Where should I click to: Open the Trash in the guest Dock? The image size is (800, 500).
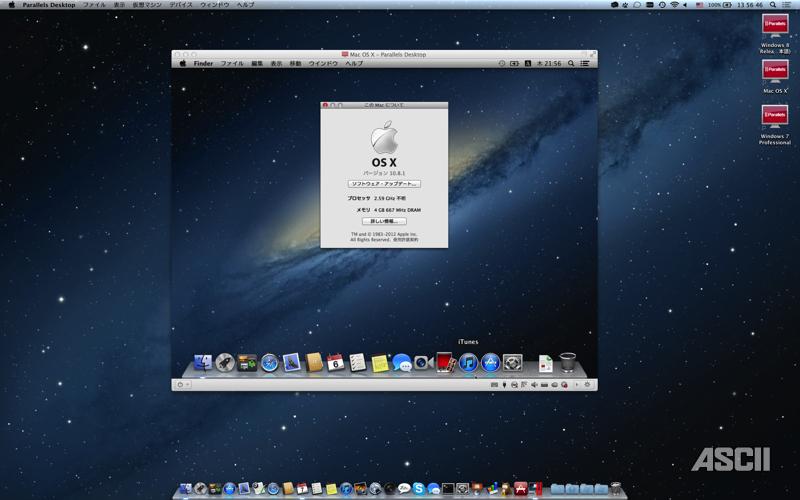pos(567,362)
